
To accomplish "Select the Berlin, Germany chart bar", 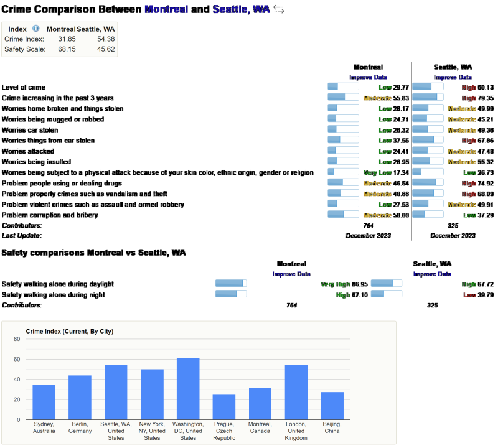I will pyautogui.click(x=80, y=397).
